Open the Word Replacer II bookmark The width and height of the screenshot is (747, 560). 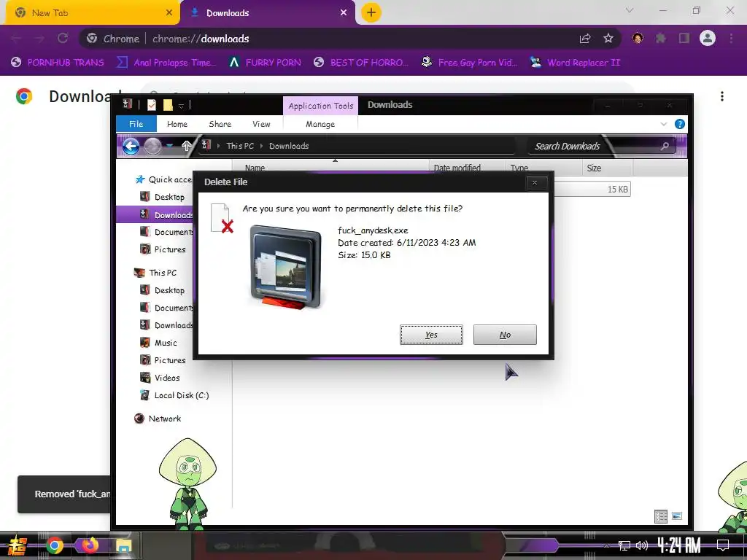[575, 63]
